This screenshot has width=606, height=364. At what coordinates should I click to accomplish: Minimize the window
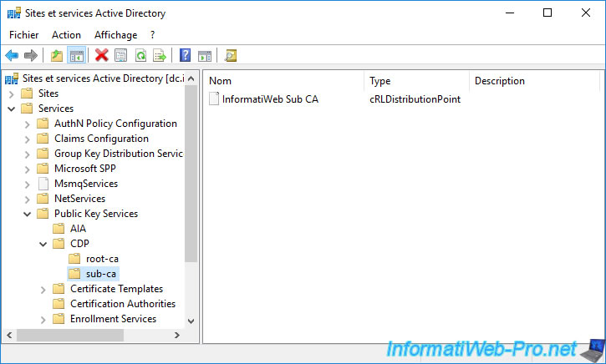point(510,13)
